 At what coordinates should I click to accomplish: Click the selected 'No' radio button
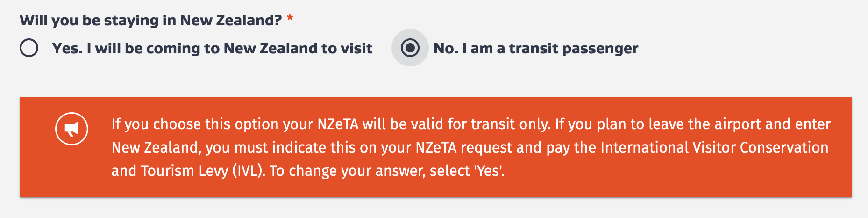(410, 48)
